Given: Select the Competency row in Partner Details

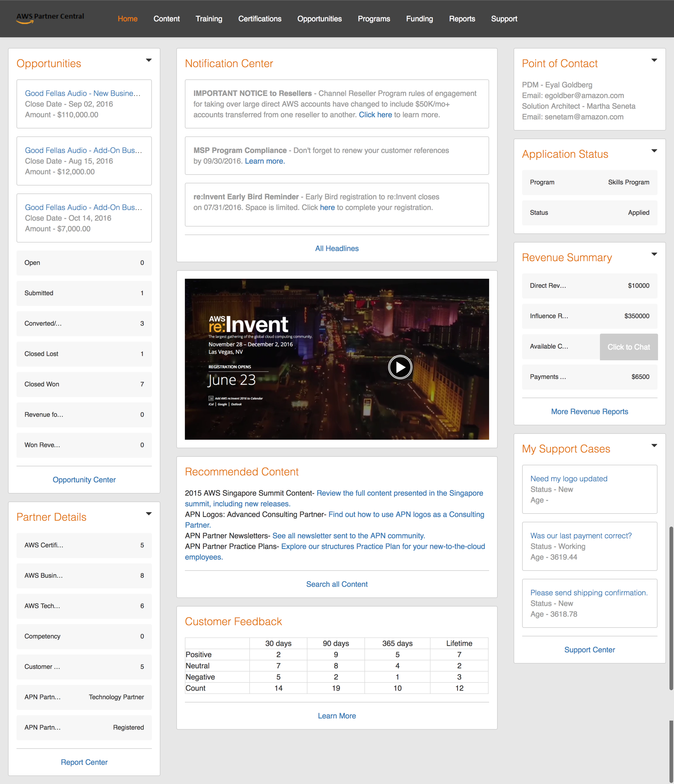Looking at the screenshot, I should (x=84, y=636).
